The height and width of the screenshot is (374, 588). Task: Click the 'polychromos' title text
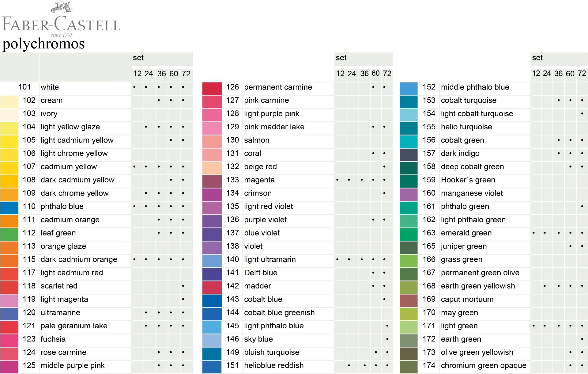[x=43, y=43]
